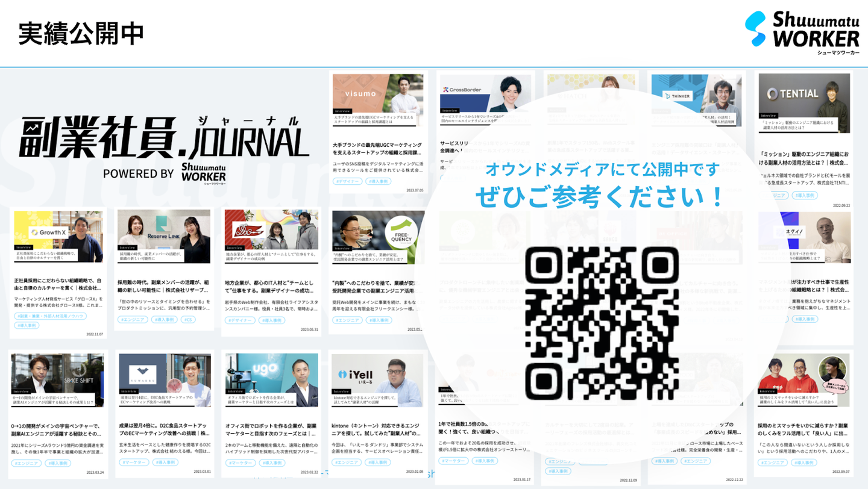Viewport: 868px width, 489px height.
Task: Open the Space Shift interview thumbnail
Action: (x=57, y=380)
